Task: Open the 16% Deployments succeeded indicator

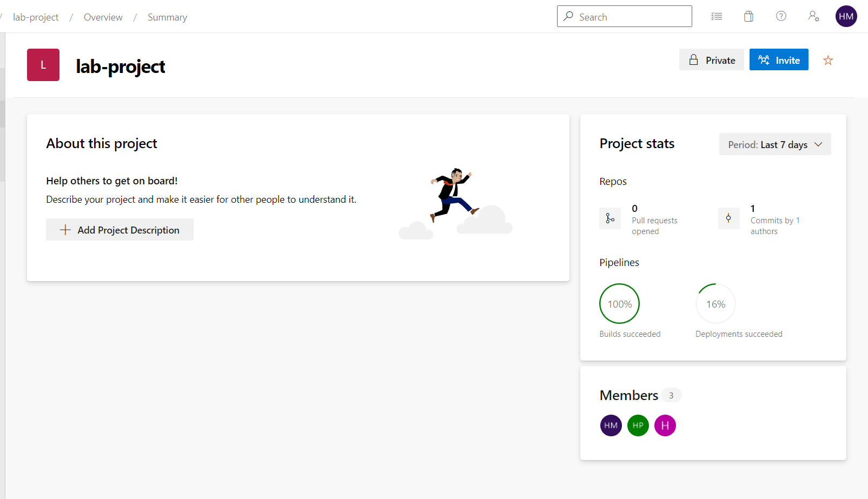Action: 715,304
